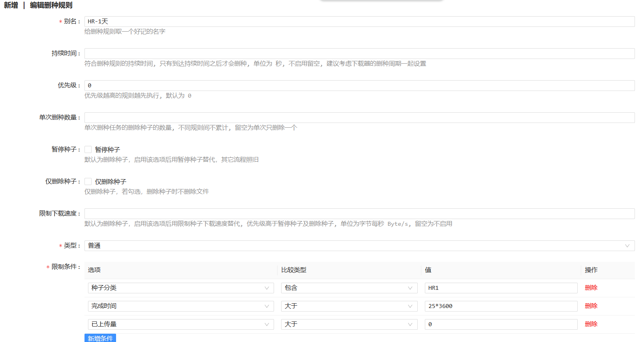The width and height of the screenshot is (644, 342).
Task: Click the 新增条件 button
Action: [100, 338]
